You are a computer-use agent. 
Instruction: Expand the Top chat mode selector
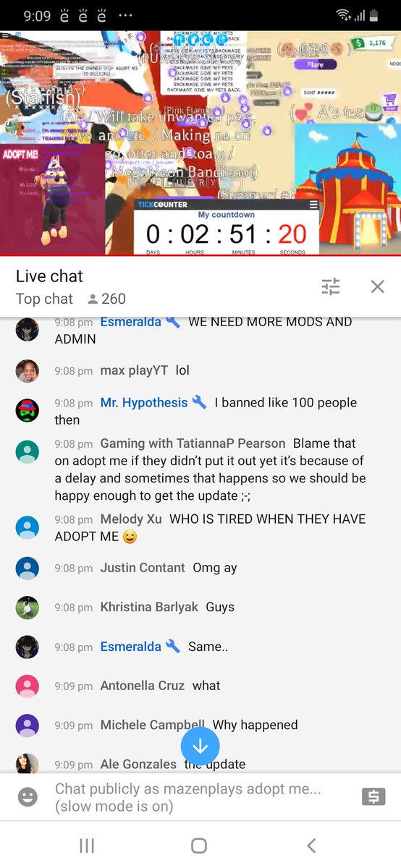[44, 299]
